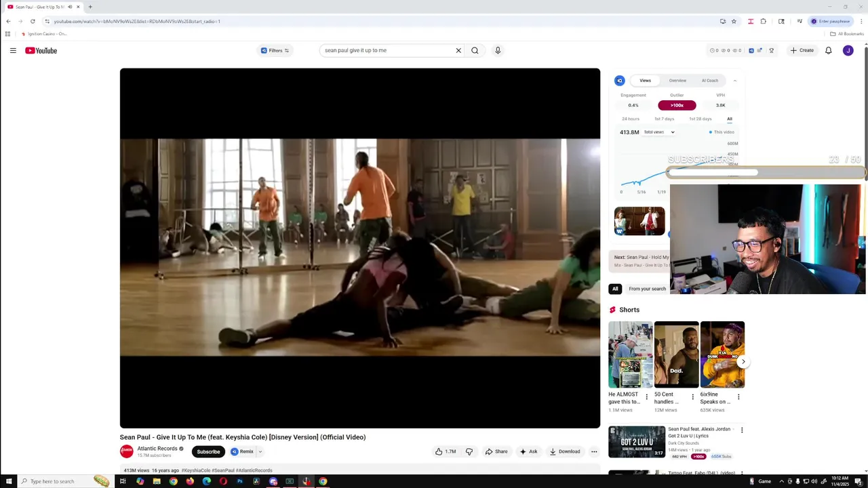Click the Create button

[x=802, y=50]
